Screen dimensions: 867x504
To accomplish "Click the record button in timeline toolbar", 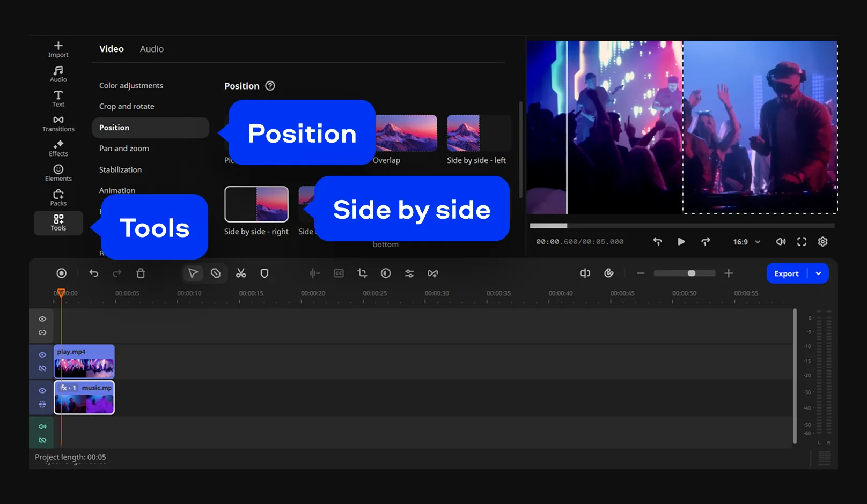I will [62, 273].
